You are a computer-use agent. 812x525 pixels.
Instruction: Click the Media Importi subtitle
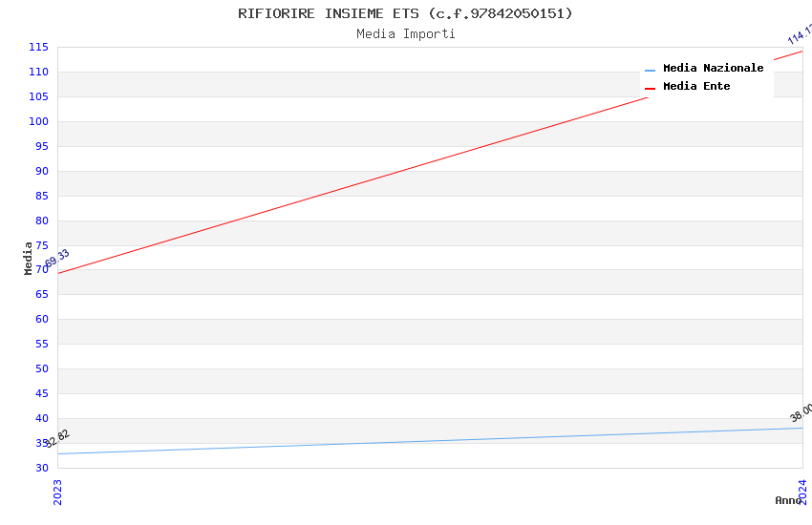click(405, 34)
